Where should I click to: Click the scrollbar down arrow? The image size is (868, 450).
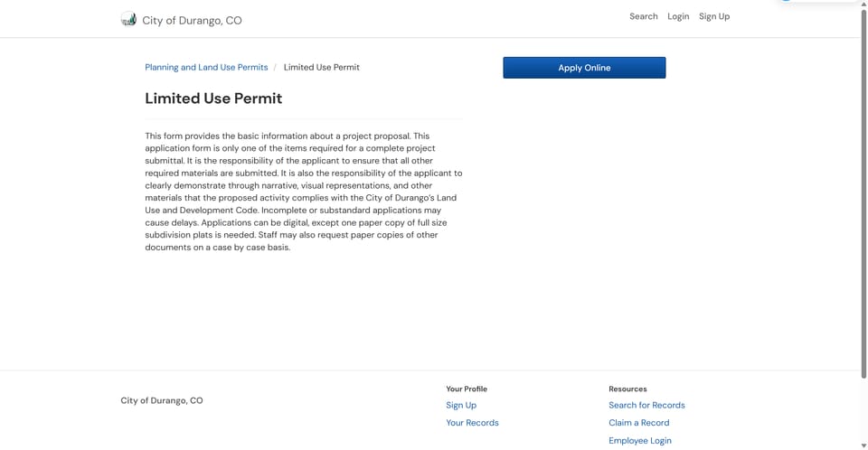coord(863,445)
